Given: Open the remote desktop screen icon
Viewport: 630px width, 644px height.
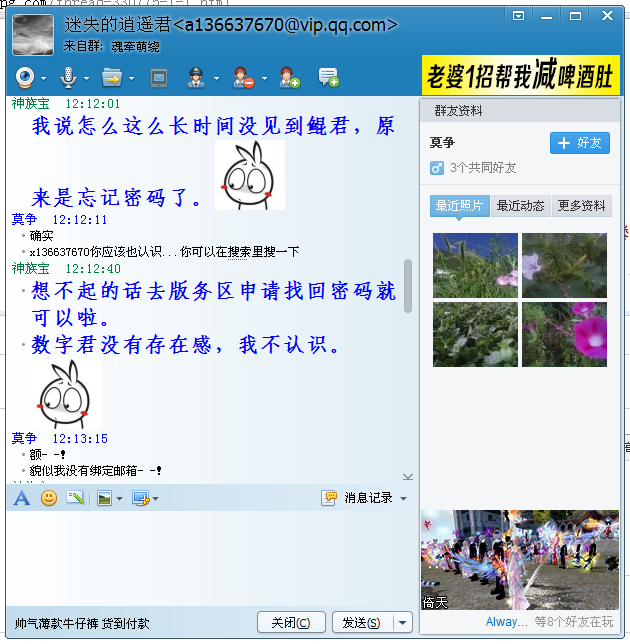Looking at the screenshot, I should coord(159,78).
